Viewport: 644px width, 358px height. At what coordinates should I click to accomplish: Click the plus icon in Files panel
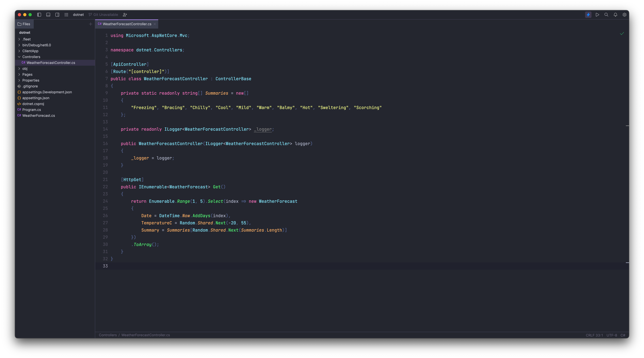click(90, 24)
